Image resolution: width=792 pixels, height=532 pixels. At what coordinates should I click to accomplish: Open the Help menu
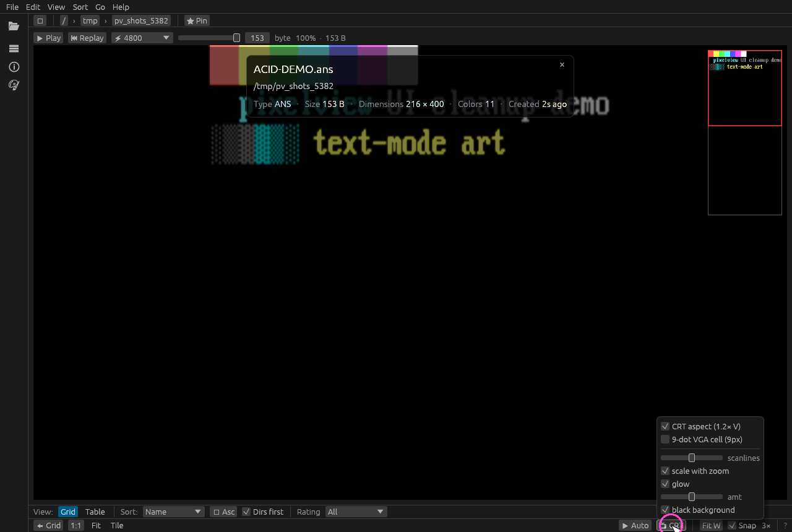coord(121,7)
